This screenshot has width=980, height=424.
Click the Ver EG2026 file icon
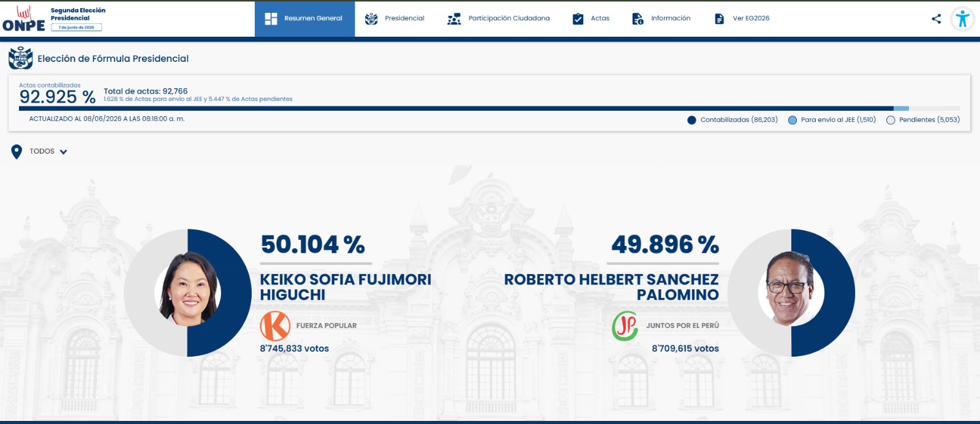coord(719,19)
